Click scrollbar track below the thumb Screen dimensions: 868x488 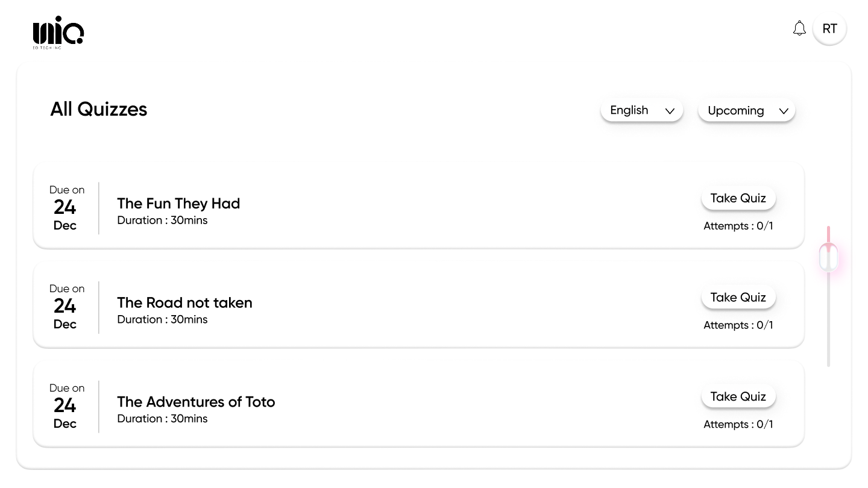pyautogui.click(x=829, y=325)
